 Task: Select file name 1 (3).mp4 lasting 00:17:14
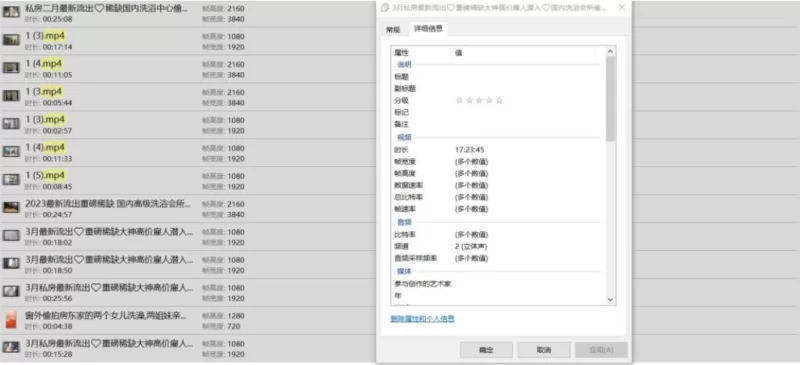[45, 36]
